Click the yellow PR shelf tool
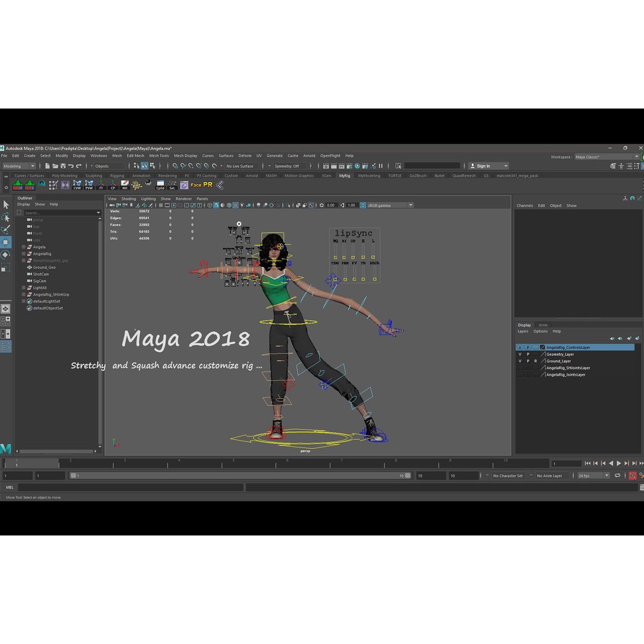Viewport: 644px width, 644px height. click(x=208, y=185)
